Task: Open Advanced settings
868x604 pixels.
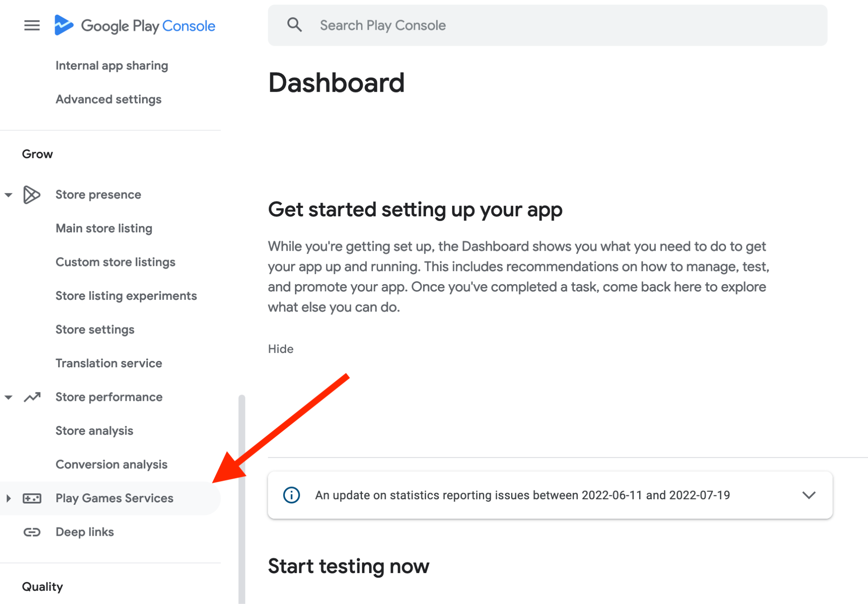Action: tap(108, 99)
